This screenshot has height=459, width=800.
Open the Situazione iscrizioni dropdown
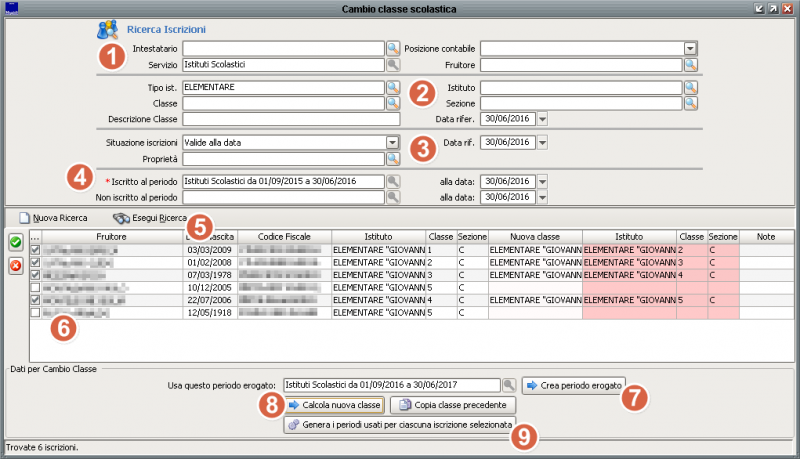point(392,143)
